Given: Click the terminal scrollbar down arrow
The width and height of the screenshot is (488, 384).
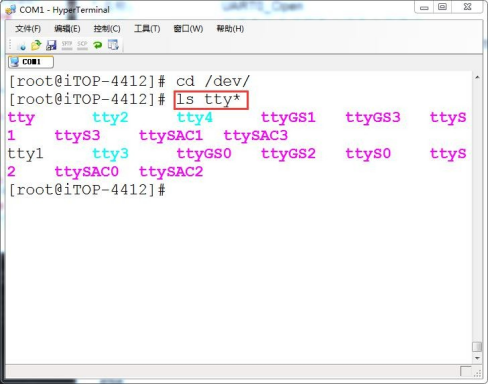Looking at the screenshot, I should pos(477,358).
